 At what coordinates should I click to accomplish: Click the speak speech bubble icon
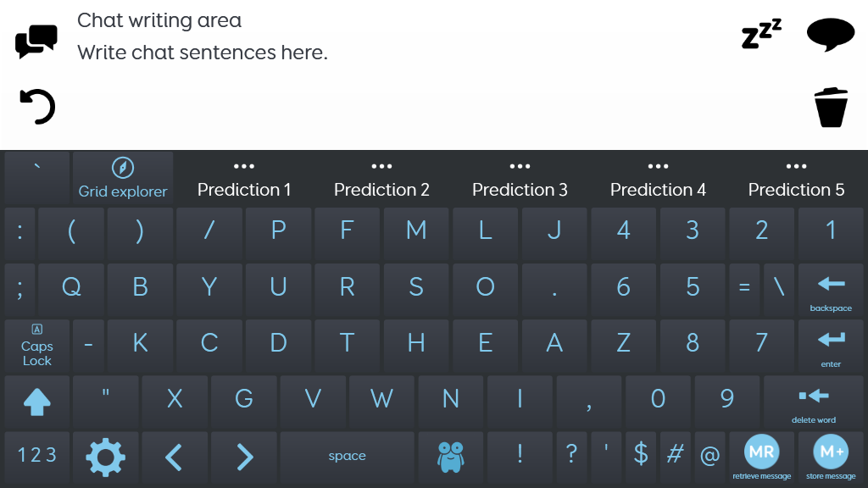pyautogui.click(x=831, y=34)
